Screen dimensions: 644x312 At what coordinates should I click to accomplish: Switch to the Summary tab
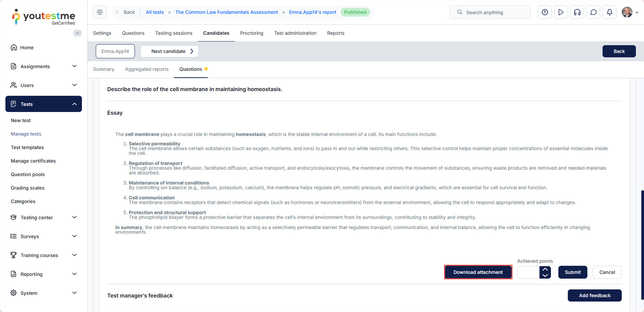(x=104, y=69)
